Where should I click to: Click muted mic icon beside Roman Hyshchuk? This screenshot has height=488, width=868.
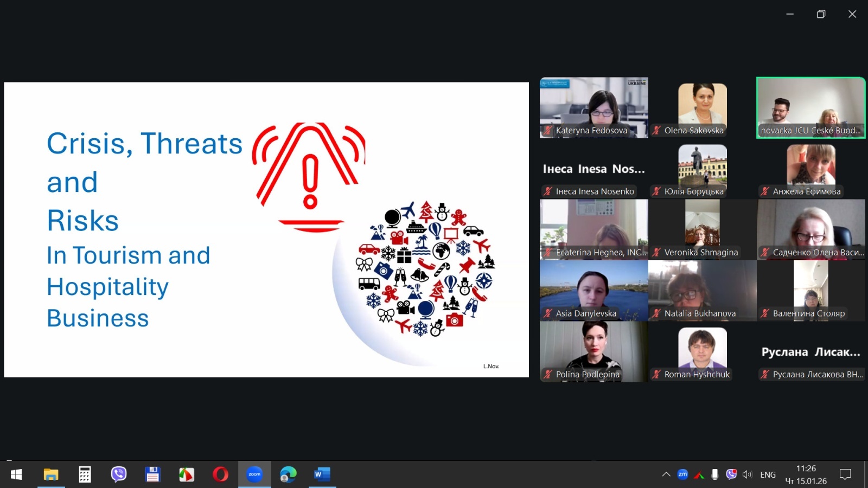pos(656,374)
